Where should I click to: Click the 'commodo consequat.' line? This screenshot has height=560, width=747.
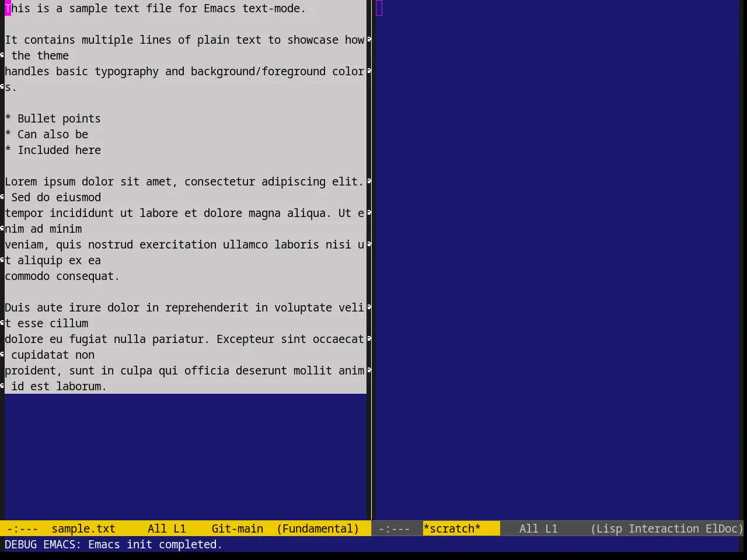(62, 276)
